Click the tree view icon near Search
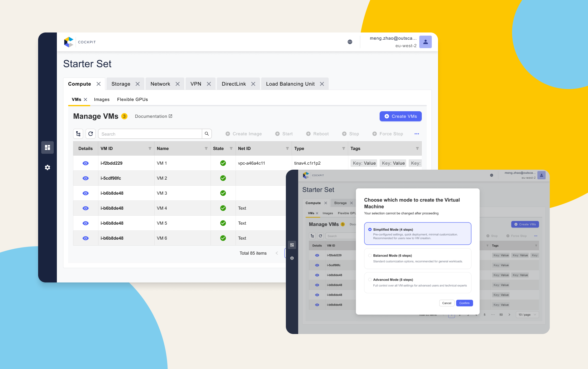The height and width of the screenshot is (369, 588). (x=78, y=134)
